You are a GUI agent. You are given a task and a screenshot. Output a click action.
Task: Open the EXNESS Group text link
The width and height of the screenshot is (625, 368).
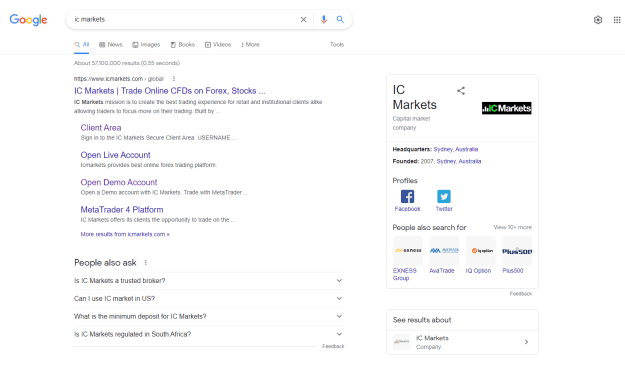coord(405,274)
